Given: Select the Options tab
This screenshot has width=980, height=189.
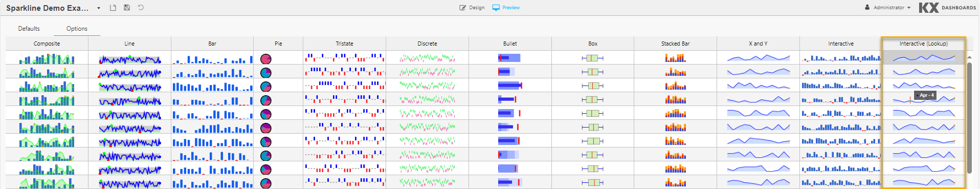Looking at the screenshot, I should (x=77, y=29).
